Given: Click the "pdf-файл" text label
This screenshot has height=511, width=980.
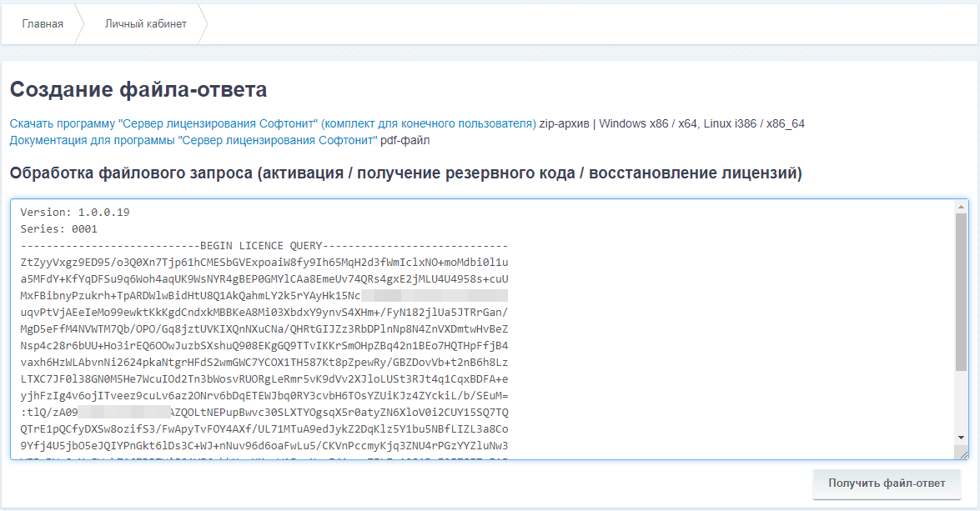Looking at the screenshot, I should [x=404, y=140].
